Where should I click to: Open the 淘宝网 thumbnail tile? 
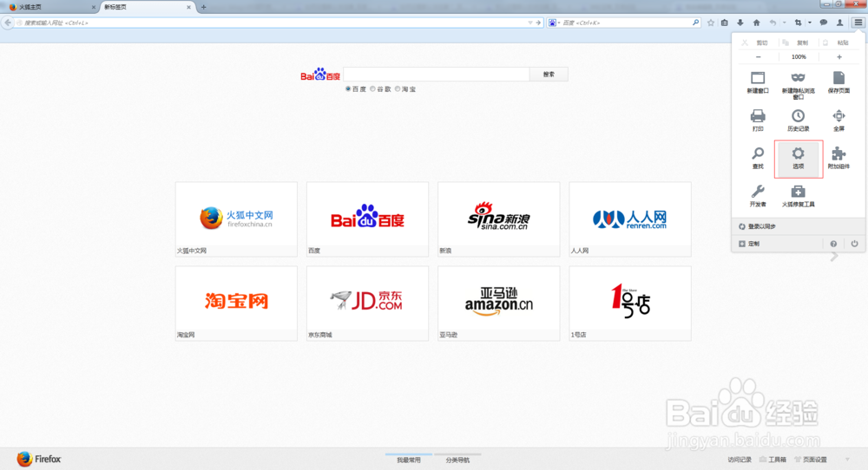[236, 303]
